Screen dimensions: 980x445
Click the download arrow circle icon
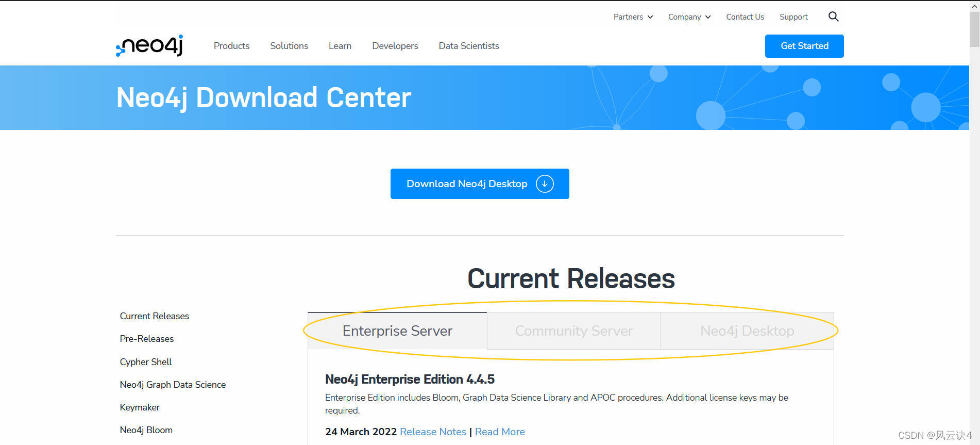pyautogui.click(x=545, y=184)
